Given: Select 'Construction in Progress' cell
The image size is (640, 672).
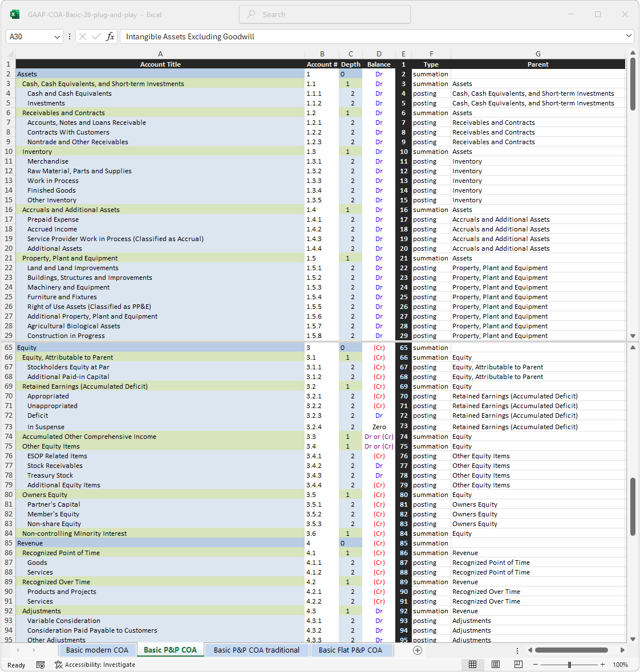Looking at the screenshot, I should tap(160, 336).
